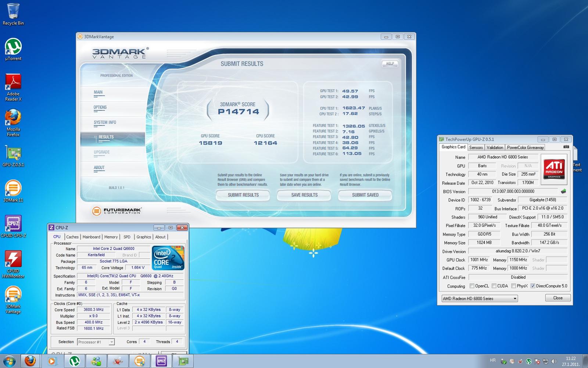Select the CPUID HWMonitor desktop shortcut
Viewport: 588px width, 368px height.
[x=13, y=264]
